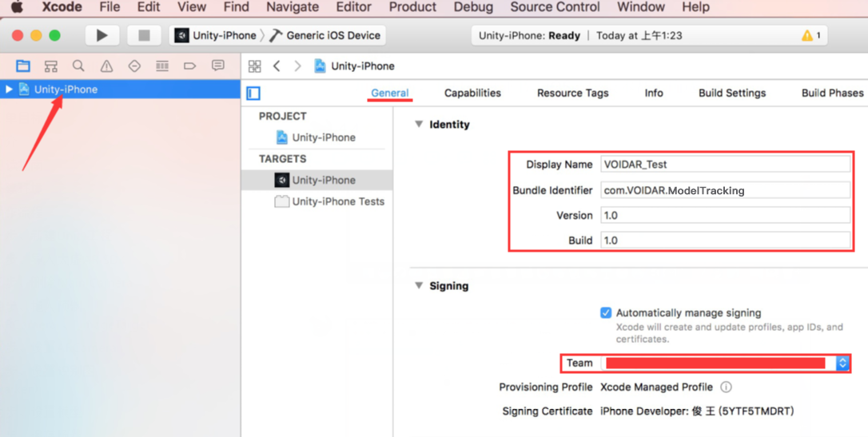Open the Navigate menu

click(293, 7)
